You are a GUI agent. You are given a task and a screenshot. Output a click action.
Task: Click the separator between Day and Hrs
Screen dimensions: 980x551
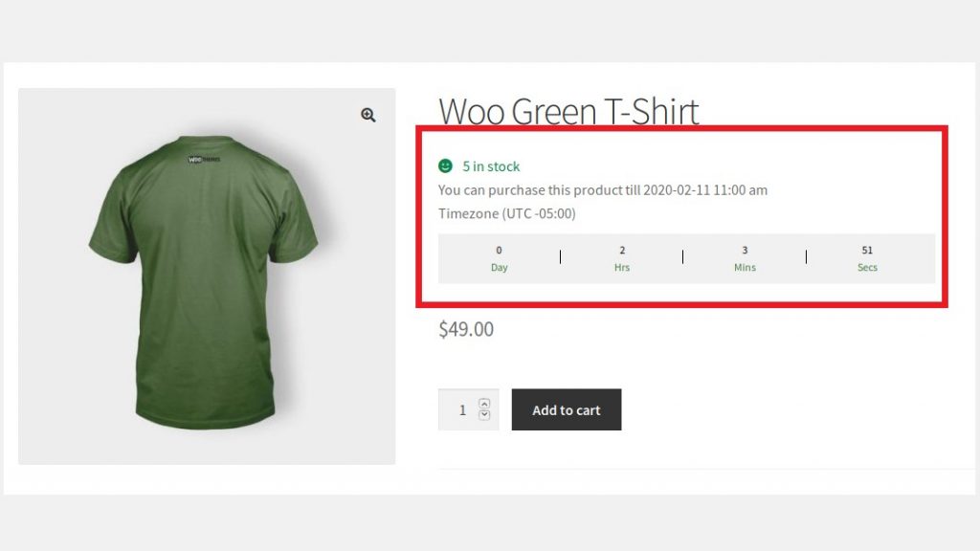tap(561, 257)
